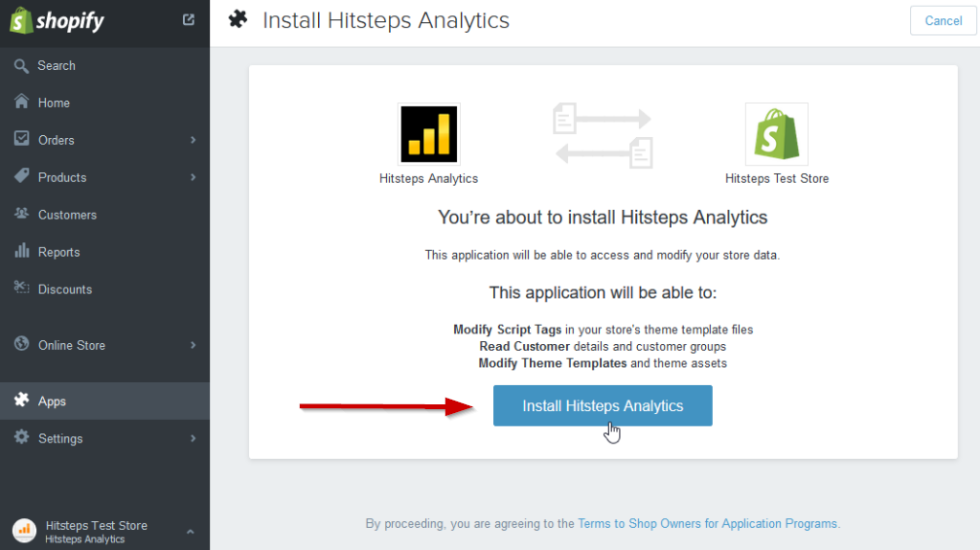Expand the Products submenu chevron
This screenshot has height=550, width=980.
coord(194,177)
